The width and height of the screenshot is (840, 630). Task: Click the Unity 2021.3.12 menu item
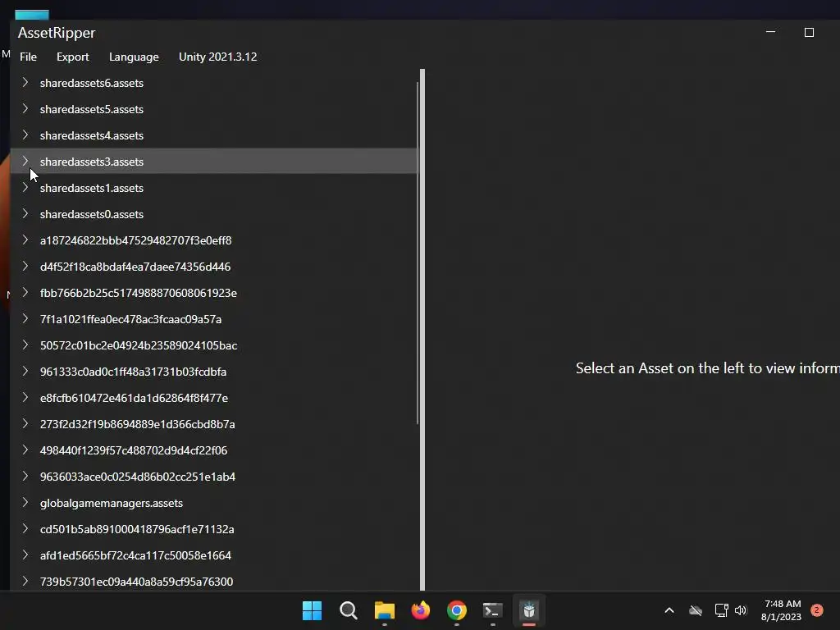(x=217, y=57)
